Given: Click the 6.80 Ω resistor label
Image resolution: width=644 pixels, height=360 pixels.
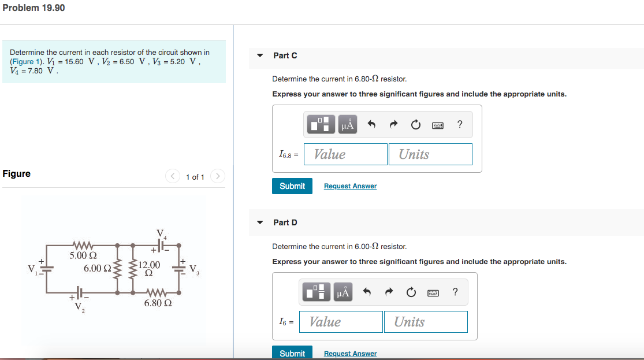Looking at the screenshot, I should [x=158, y=303].
